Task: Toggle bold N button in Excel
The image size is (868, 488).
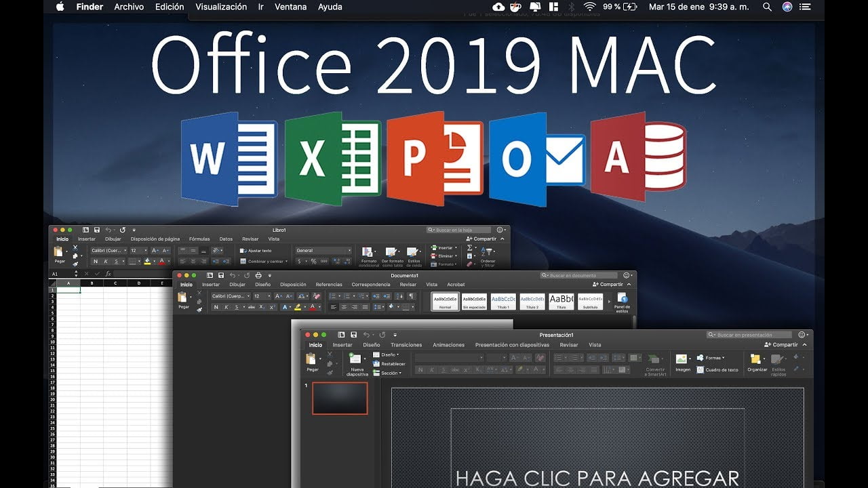Action: coord(96,261)
